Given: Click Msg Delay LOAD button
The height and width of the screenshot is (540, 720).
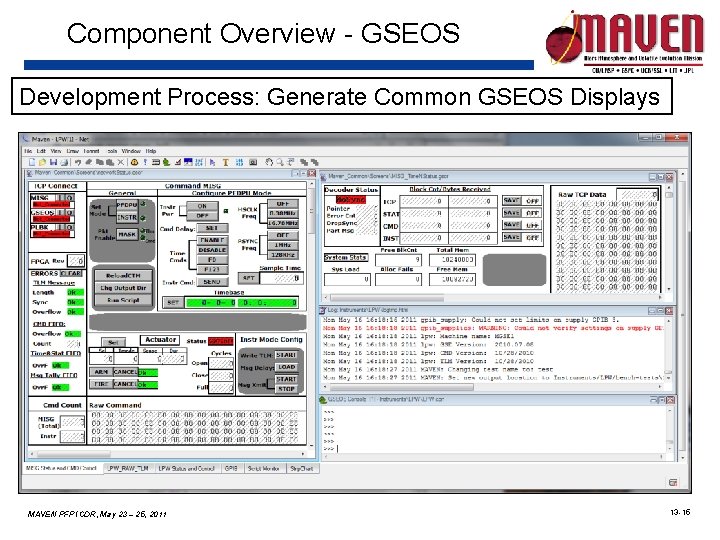Looking at the screenshot, I should [x=286, y=367].
